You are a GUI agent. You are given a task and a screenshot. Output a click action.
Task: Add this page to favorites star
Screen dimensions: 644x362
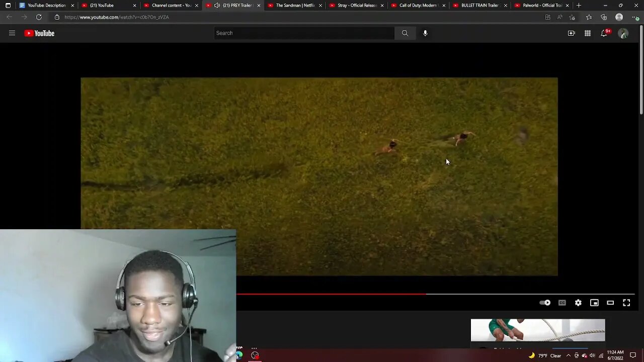click(572, 17)
